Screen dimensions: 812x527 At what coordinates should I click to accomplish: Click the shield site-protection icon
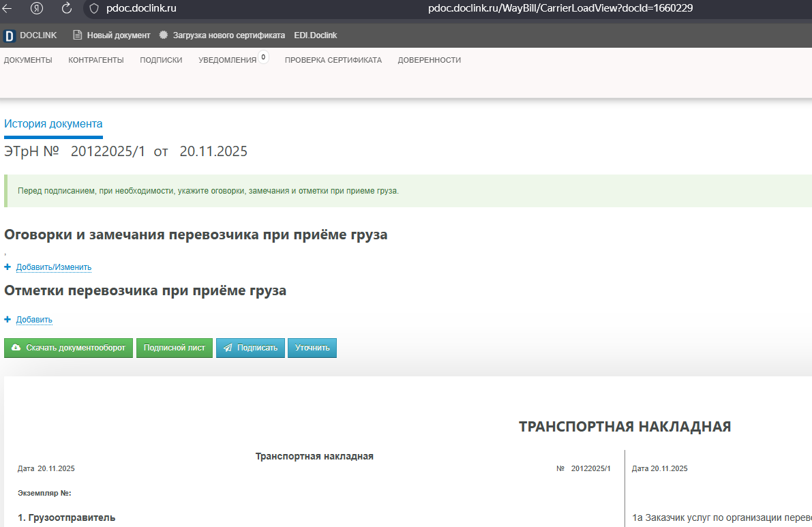(93, 8)
